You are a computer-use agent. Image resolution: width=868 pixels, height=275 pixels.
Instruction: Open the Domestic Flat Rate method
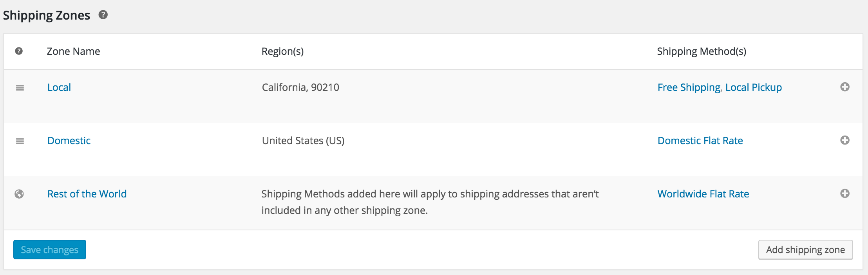click(x=700, y=141)
